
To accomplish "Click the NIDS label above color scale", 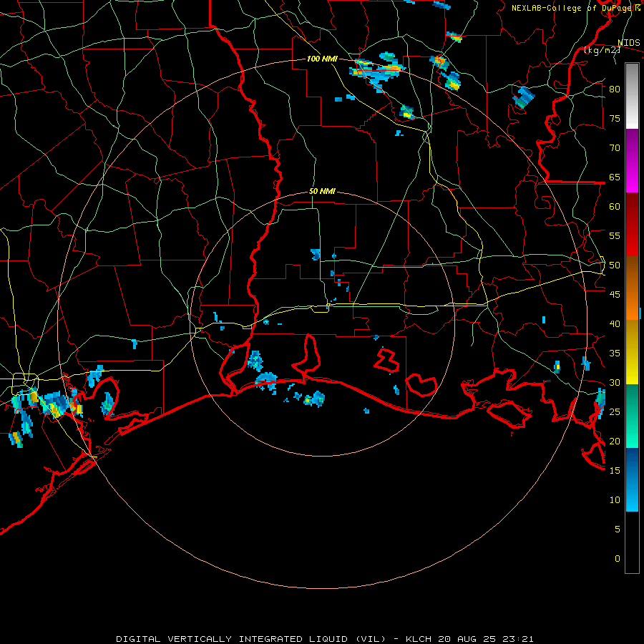I will click(x=629, y=43).
